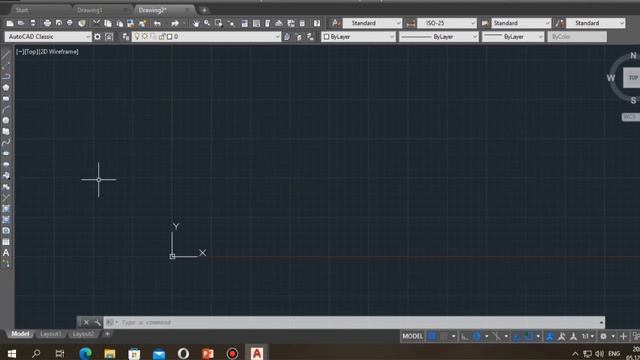Image resolution: width=640 pixels, height=360 pixels.
Task: Click the New drawing icon in toolbar
Action: click(10, 23)
